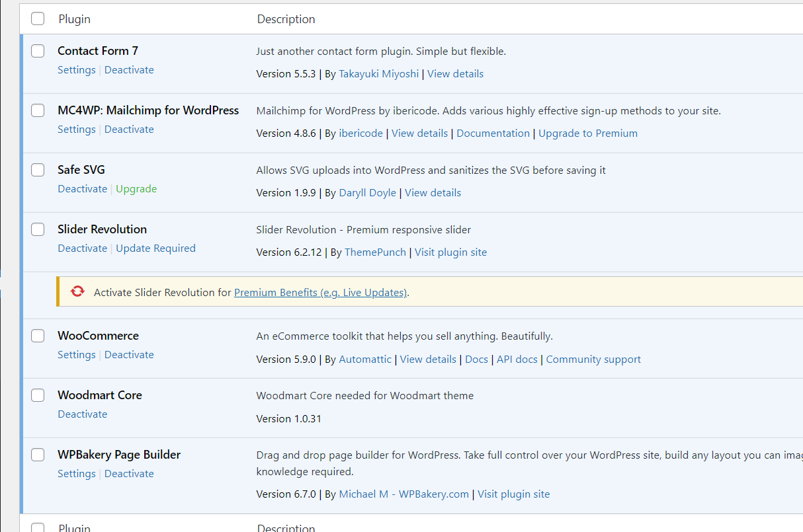Screen dimensions: 803x532
Task: Deactivate WPBakery Page Builder
Action: [x=129, y=474]
